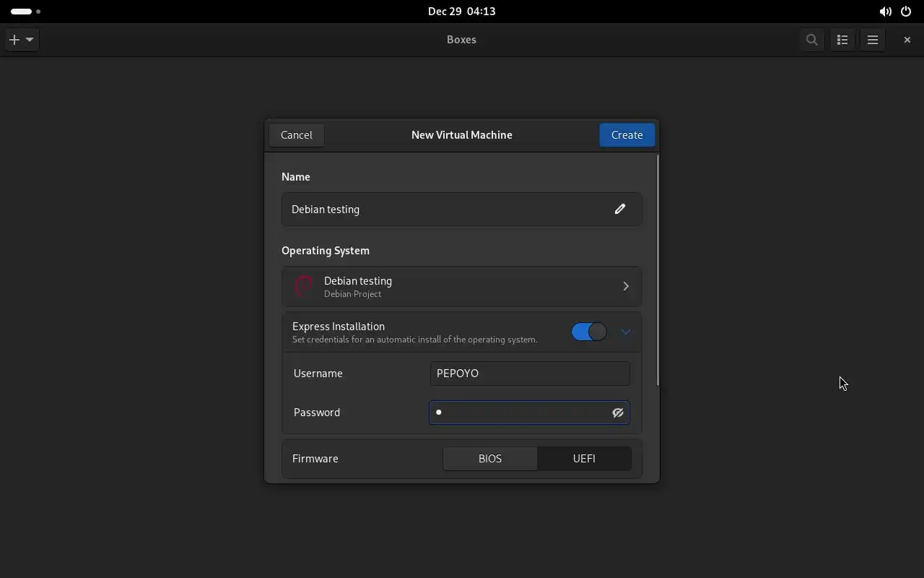Screen dimensions: 924x578
Task: Close the Boxes window
Action: 907,40
